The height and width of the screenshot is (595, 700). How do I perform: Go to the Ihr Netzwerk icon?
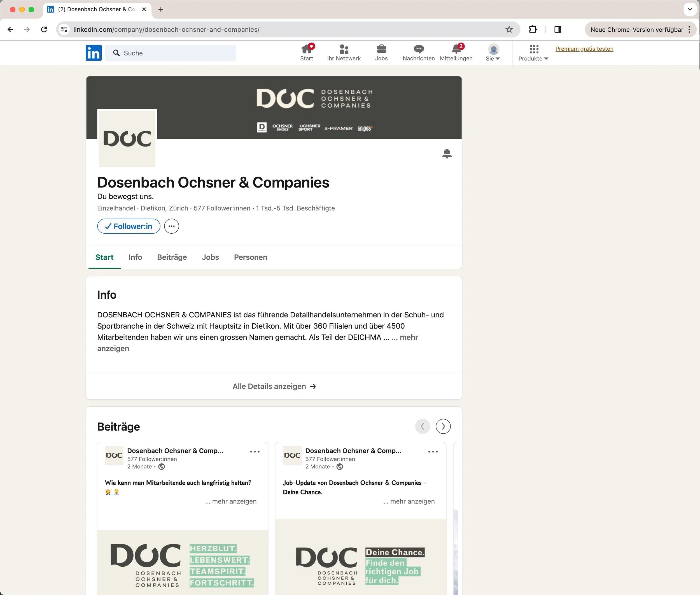[344, 49]
